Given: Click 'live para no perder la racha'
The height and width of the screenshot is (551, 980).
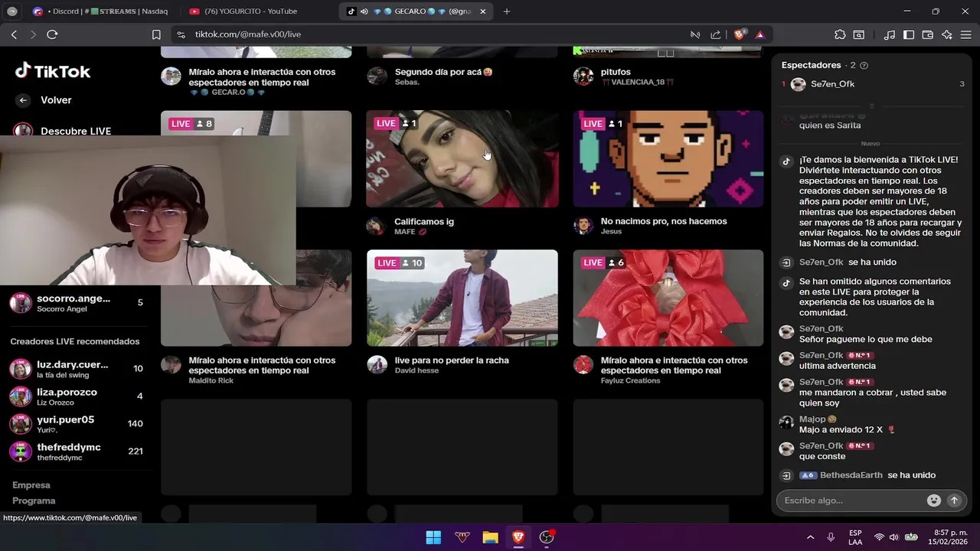Looking at the screenshot, I should point(452,360).
